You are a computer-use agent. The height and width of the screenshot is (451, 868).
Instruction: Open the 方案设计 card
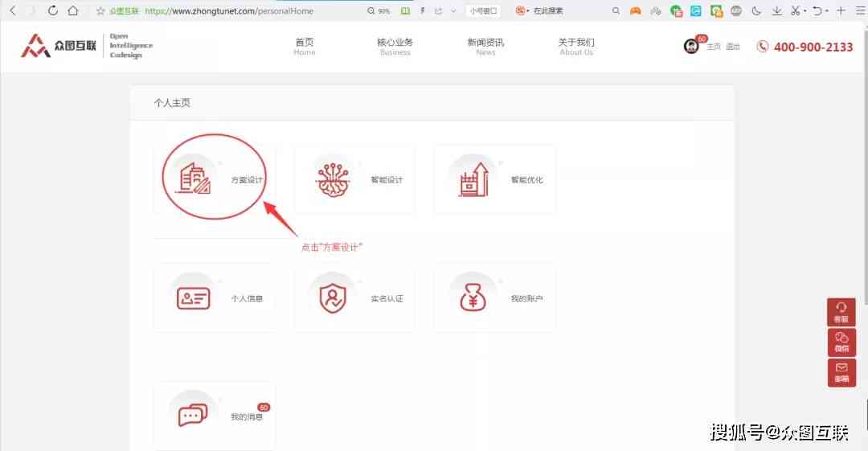[x=215, y=179]
